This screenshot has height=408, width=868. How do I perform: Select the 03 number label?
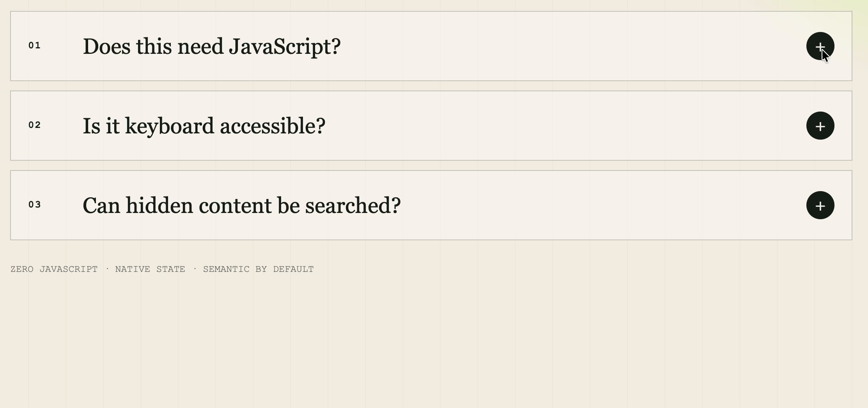point(35,205)
